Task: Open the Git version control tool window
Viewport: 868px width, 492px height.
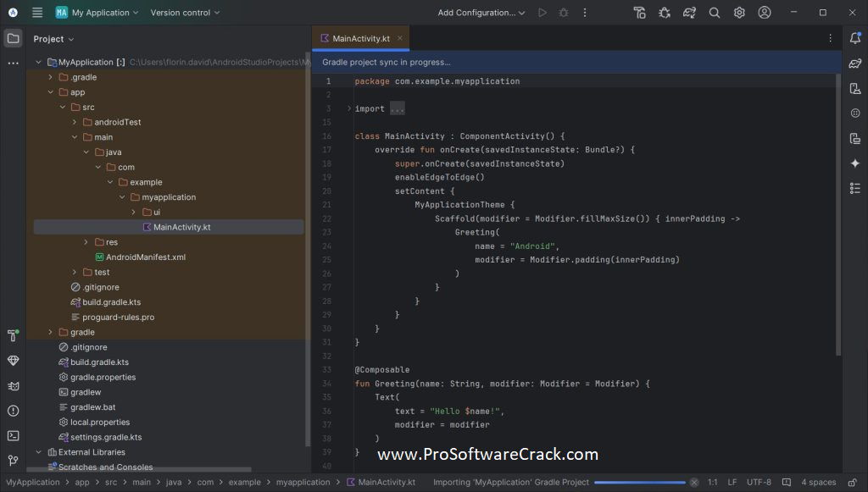Action: 13,461
